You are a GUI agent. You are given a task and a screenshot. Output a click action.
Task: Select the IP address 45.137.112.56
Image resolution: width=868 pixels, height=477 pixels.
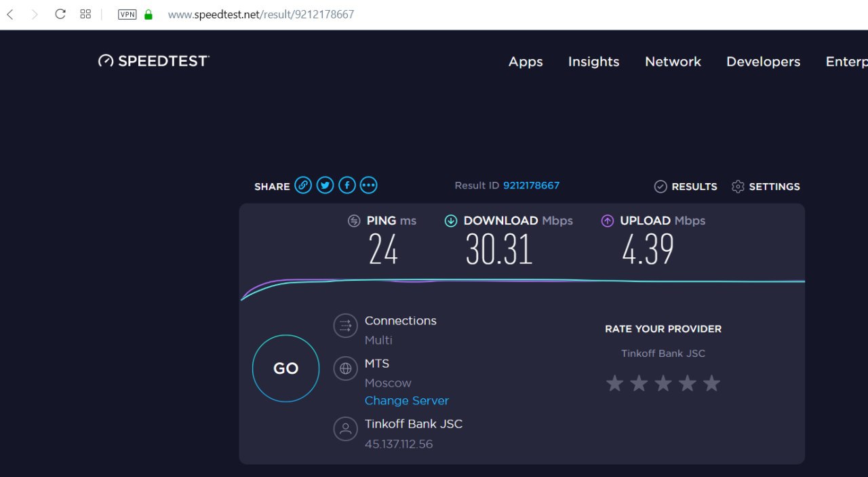pos(399,444)
